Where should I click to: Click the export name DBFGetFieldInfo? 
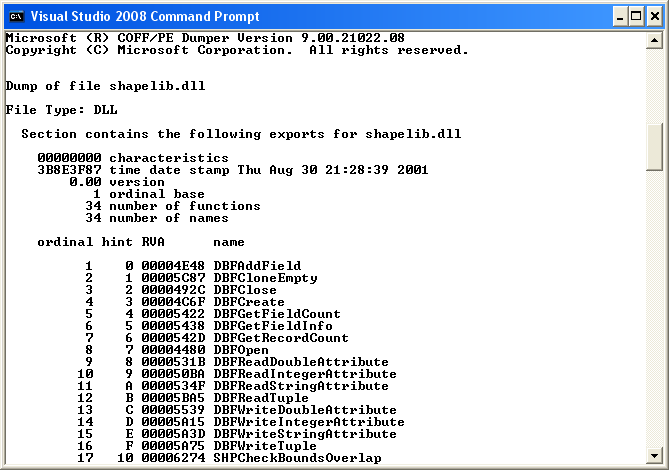point(273,325)
